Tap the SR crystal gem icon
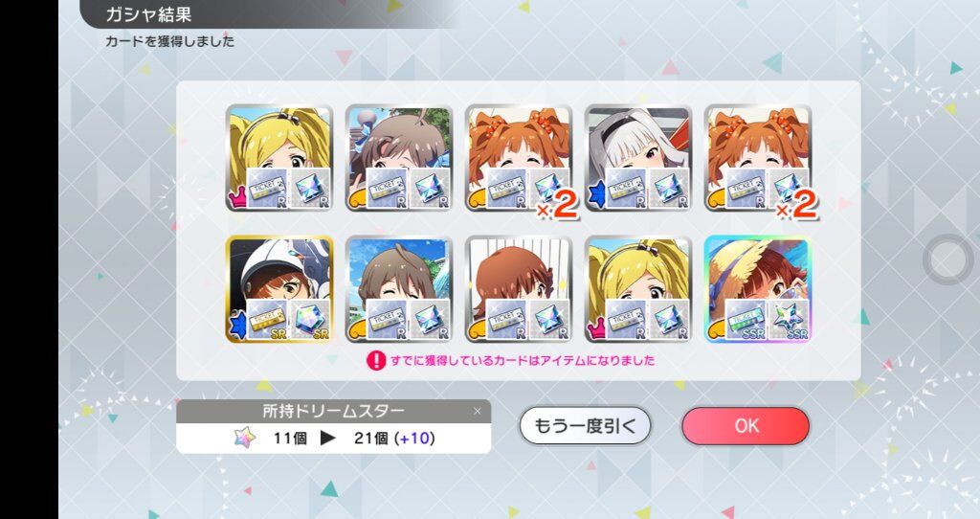This screenshot has height=519, width=980. click(x=310, y=320)
